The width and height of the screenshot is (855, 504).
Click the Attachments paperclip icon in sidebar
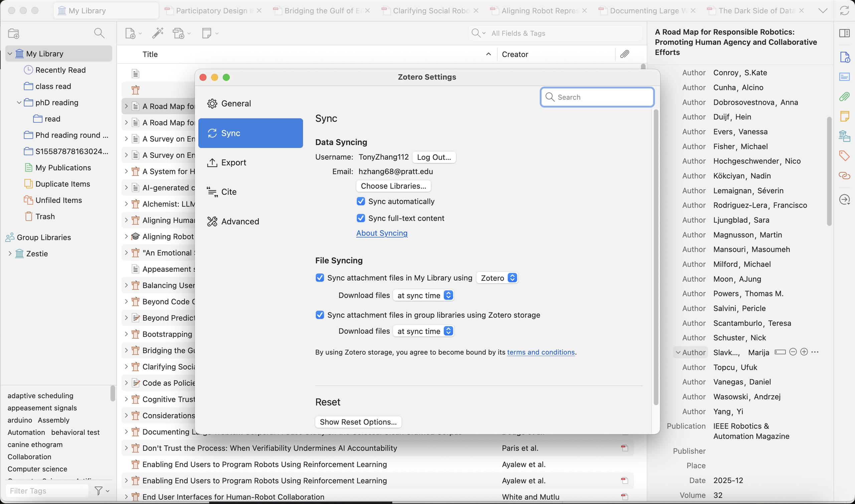(844, 97)
